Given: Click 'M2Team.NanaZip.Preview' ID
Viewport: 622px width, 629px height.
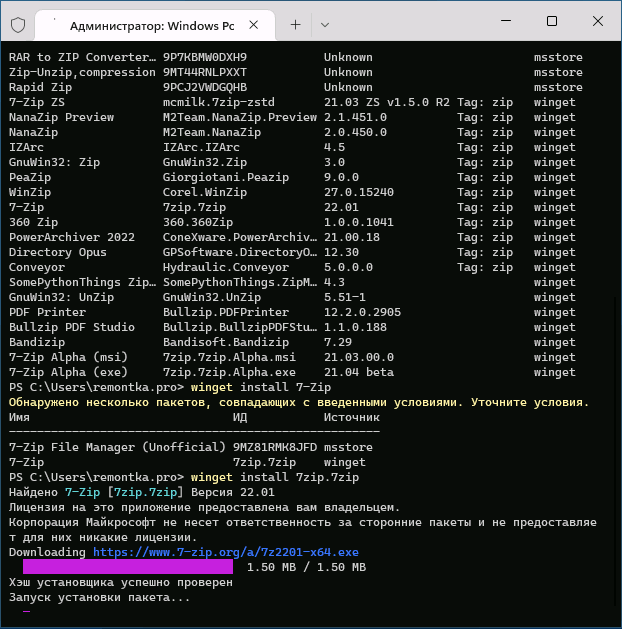Looking at the screenshot, I should [x=240, y=117].
